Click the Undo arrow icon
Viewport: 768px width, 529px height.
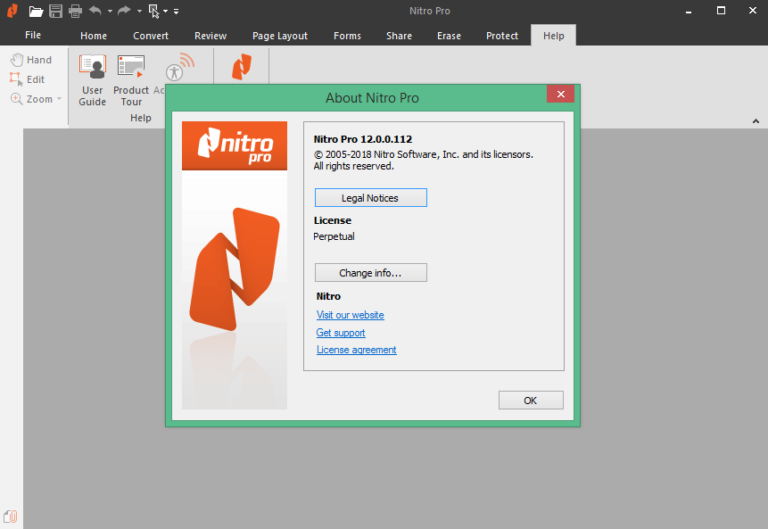[x=95, y=11]
